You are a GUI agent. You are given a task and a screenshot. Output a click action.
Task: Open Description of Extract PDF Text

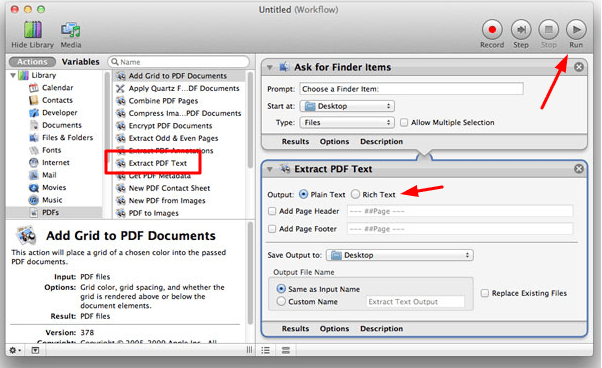pos(381,329)
